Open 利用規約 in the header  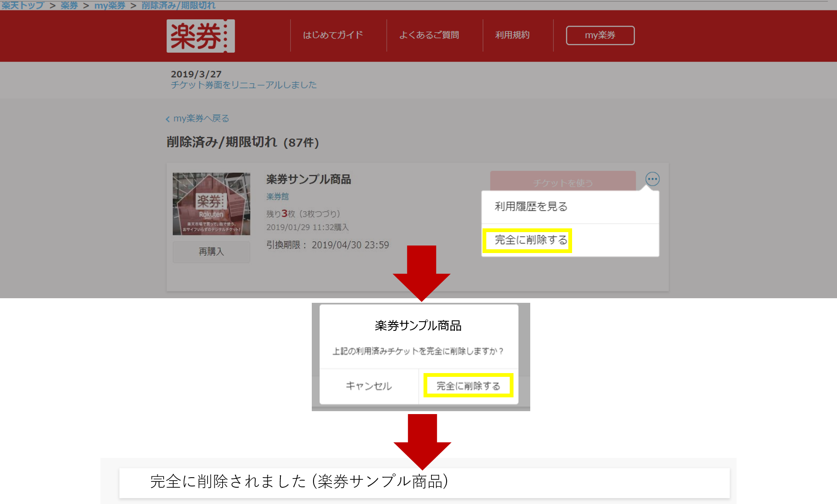pos(512,35)
